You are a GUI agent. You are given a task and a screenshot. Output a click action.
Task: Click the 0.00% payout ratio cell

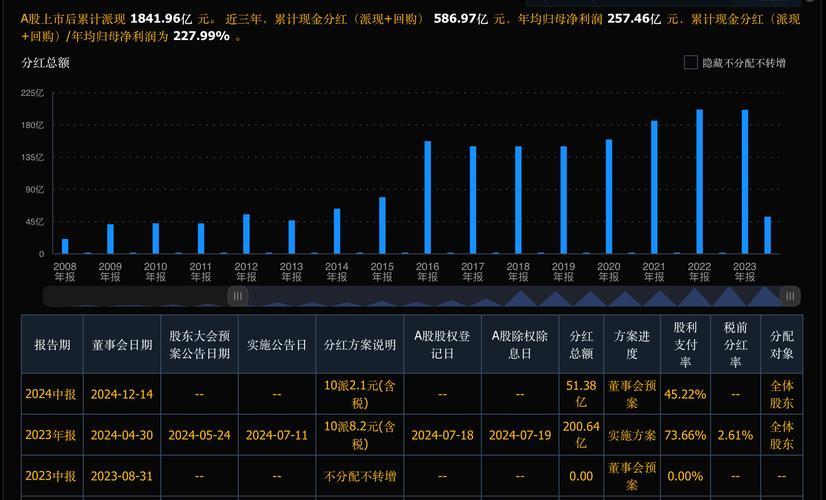(x=685, y=476)
